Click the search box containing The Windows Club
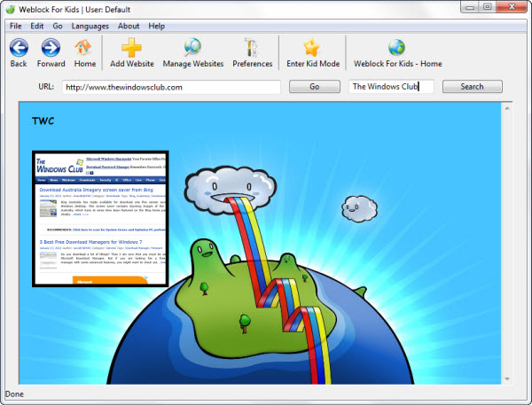The height and width of the screenshot is (405, 532). pyautogui.click(x=391, y=87)
